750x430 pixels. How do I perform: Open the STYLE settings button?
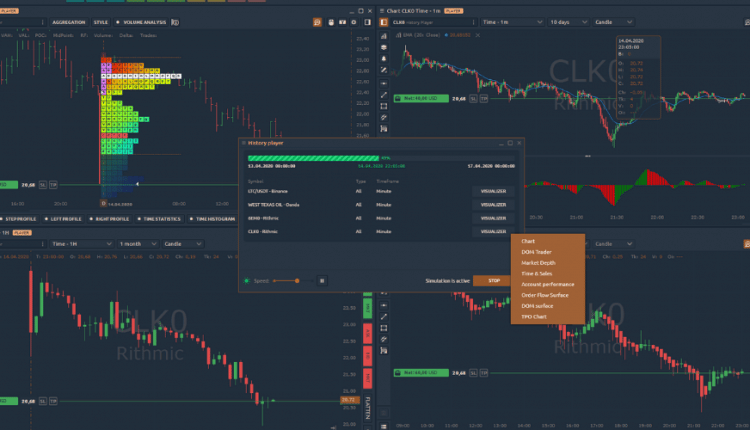(101, 22)
